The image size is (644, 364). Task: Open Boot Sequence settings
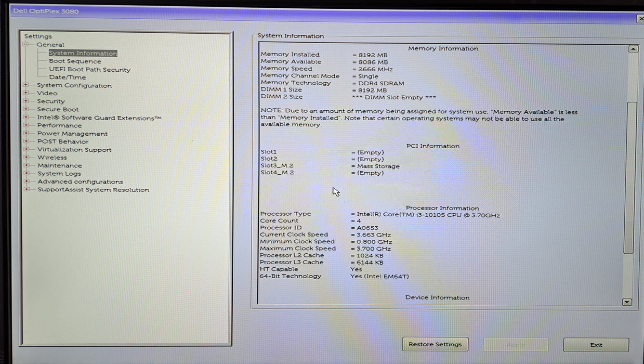[75, 61]
